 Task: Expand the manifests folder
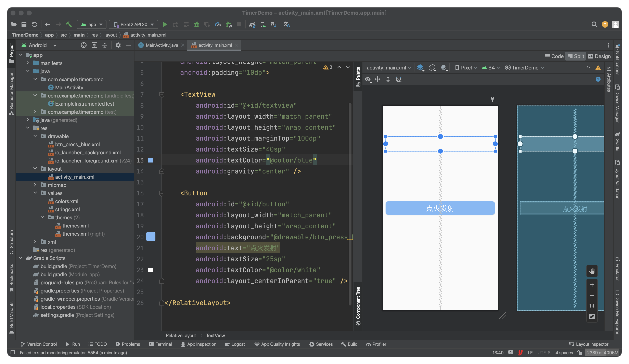click(x=28, y=63)
